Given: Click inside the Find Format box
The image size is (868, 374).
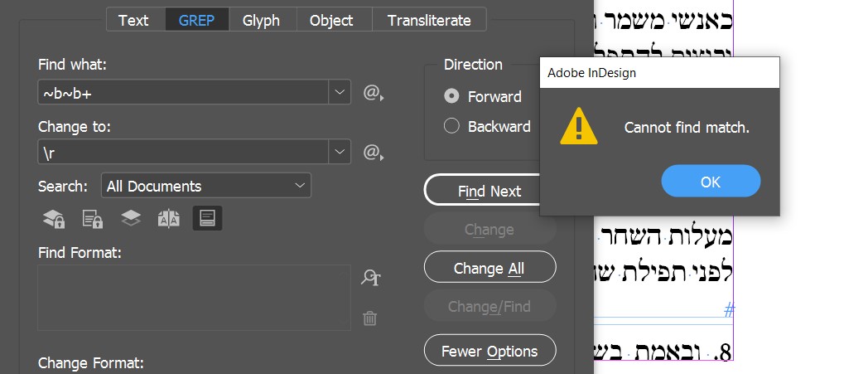Looking at the screenshot, I should tap(194, 297).
